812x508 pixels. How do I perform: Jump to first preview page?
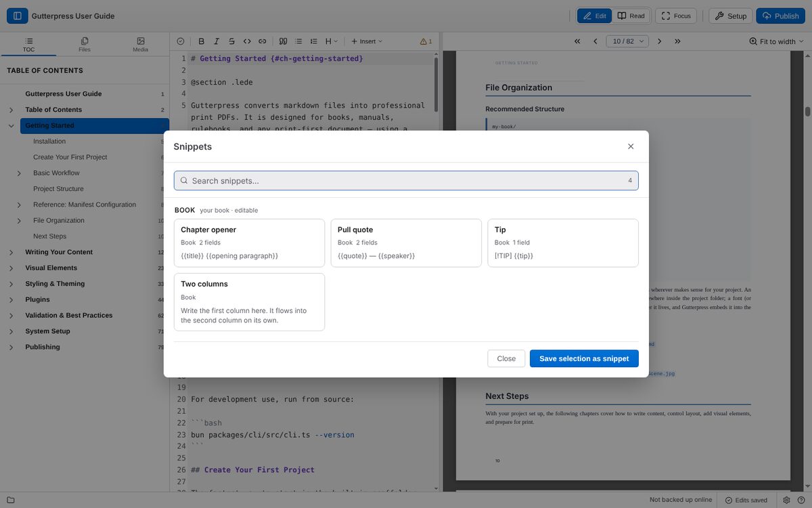[577, 41]
